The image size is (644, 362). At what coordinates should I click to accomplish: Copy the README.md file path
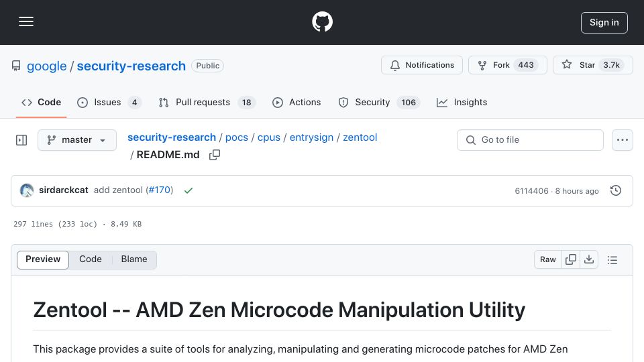click(215, 155)
